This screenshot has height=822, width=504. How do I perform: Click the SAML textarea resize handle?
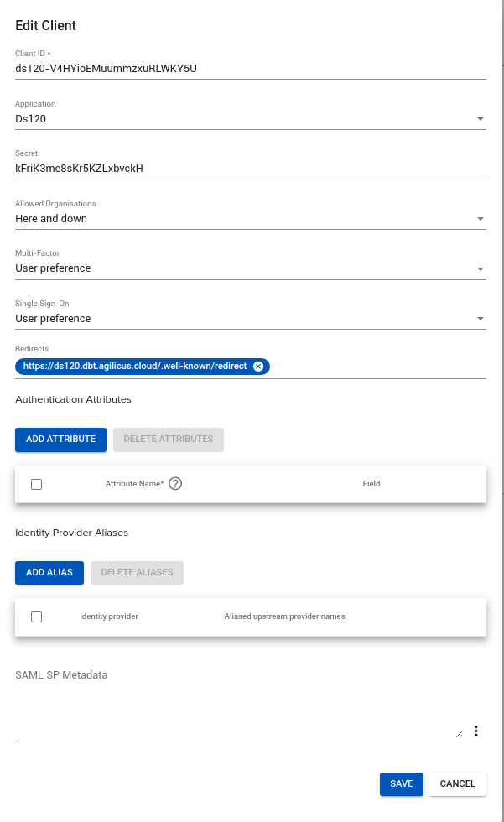pos(458,734)
